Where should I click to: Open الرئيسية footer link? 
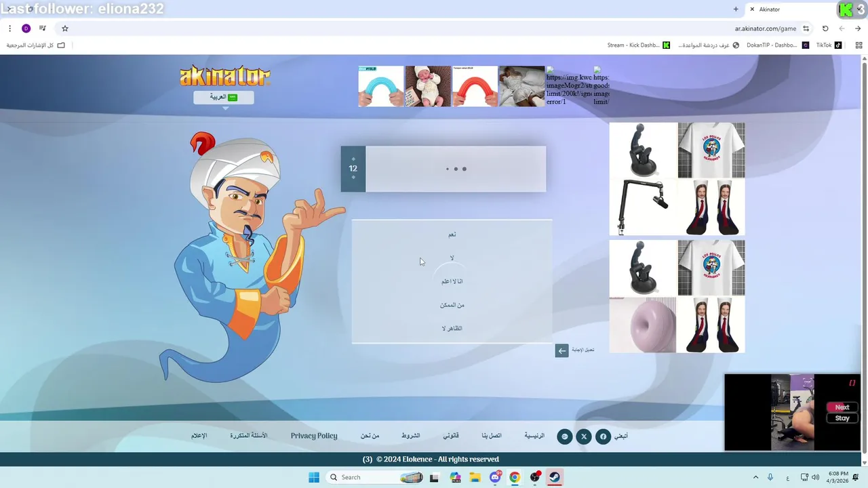pos(534,436)
